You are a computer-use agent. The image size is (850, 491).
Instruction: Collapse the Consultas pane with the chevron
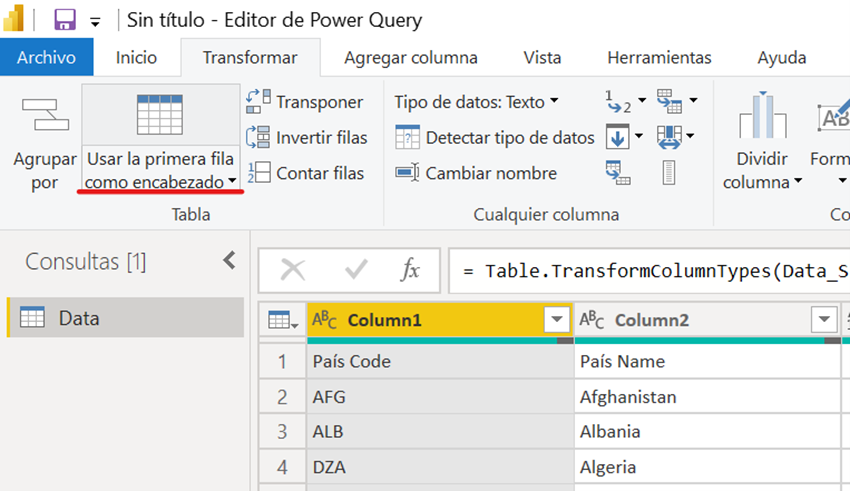pyautogui.click(x=229, y=260)
